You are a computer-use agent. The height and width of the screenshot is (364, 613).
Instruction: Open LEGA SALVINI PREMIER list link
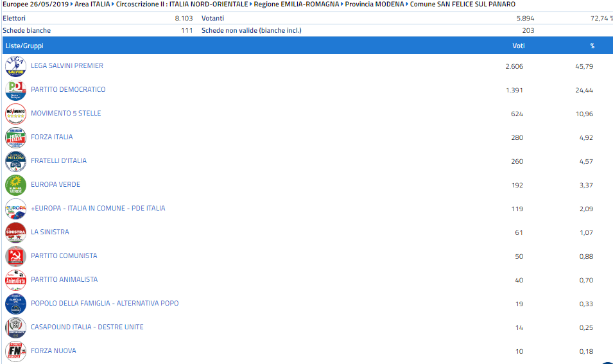point(67,65)
